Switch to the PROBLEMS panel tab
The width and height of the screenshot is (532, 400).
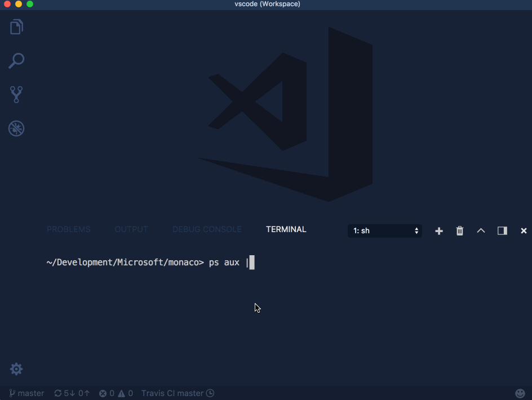coord(68,229)
